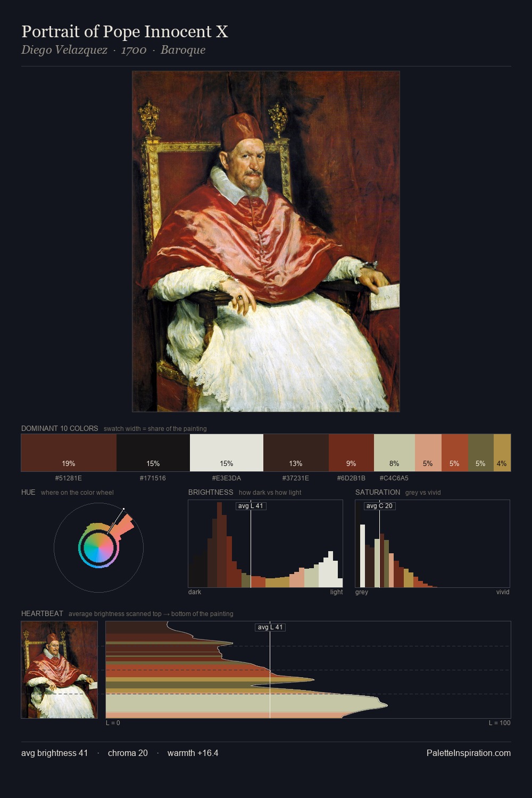
Task: Pick the 13% deep brown swatch
Action: click(x=296, y=453)
